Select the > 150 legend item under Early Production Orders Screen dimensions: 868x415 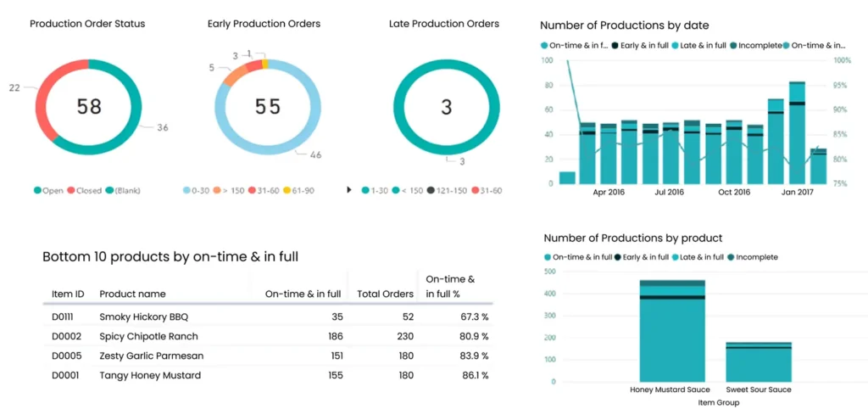coord(224,190)
